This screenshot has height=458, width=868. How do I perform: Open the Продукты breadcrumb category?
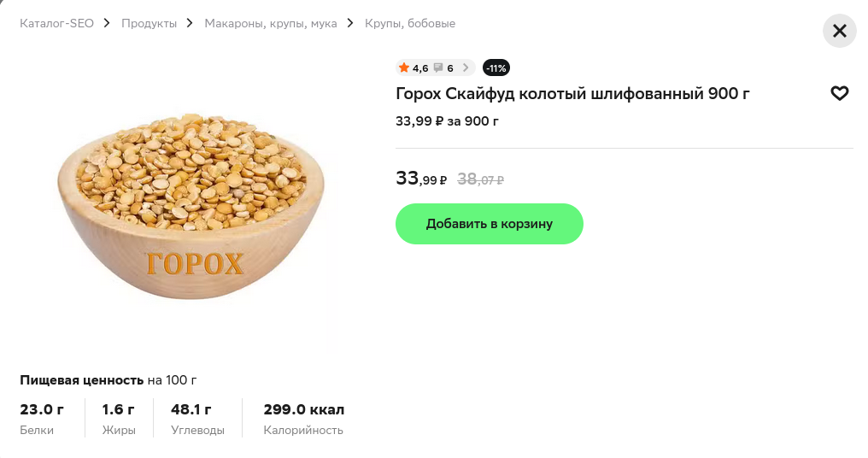[x=149, y=23]
